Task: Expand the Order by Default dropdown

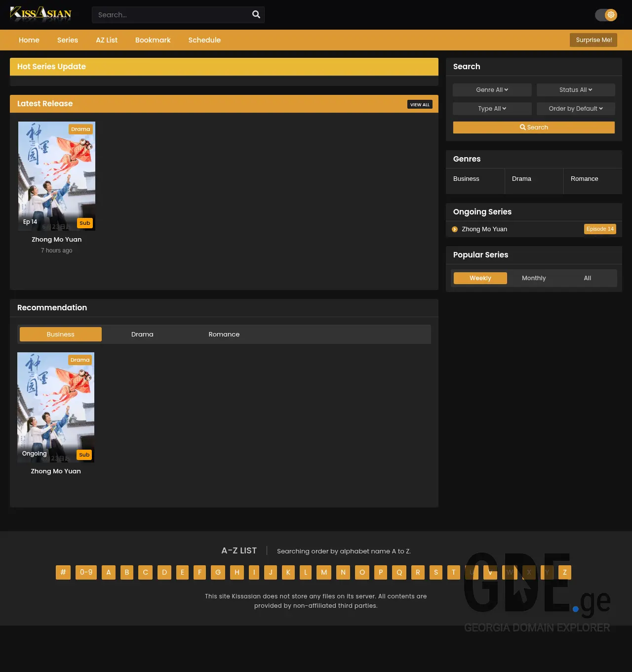Action: pyautogui.click(x=576, y=109)
